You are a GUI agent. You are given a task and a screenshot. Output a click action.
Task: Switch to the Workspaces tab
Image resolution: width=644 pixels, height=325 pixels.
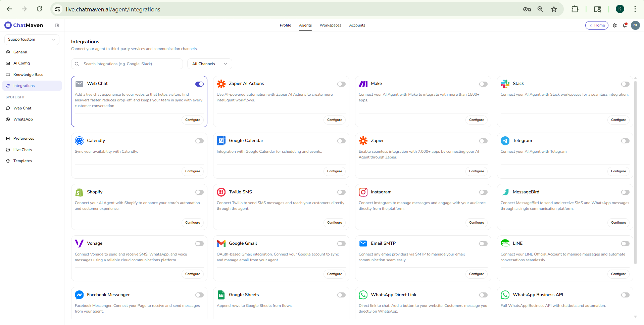pos(330,25)
